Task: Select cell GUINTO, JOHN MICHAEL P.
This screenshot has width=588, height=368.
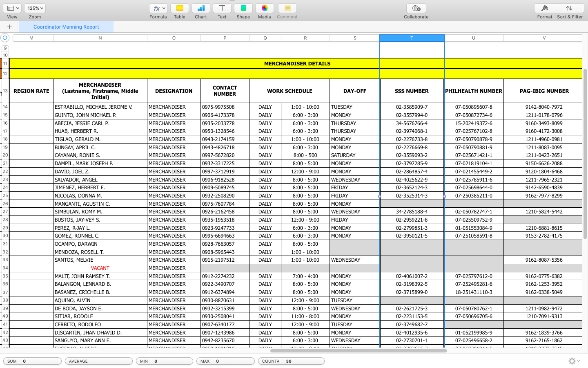Action: [100, 115]
